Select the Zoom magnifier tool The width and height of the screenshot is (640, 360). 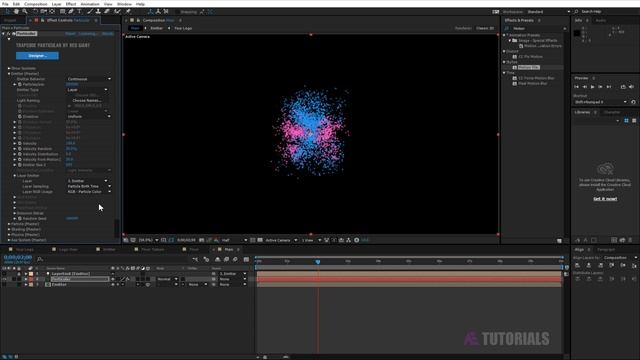tap(25, 11)
